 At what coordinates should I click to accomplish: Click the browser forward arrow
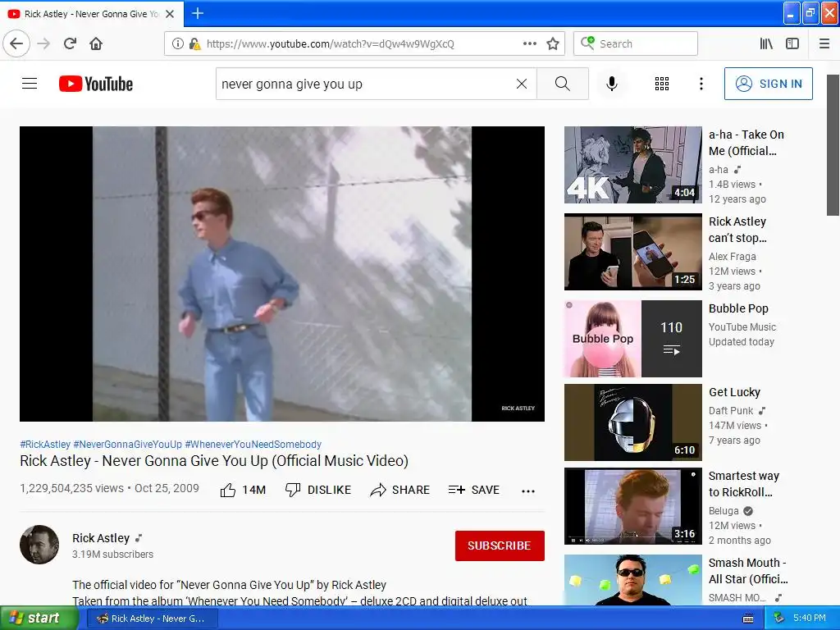(x=44, y=43)
